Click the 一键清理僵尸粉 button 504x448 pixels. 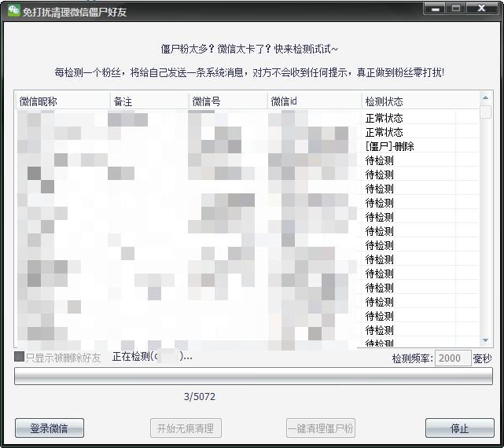coord(321,428)
